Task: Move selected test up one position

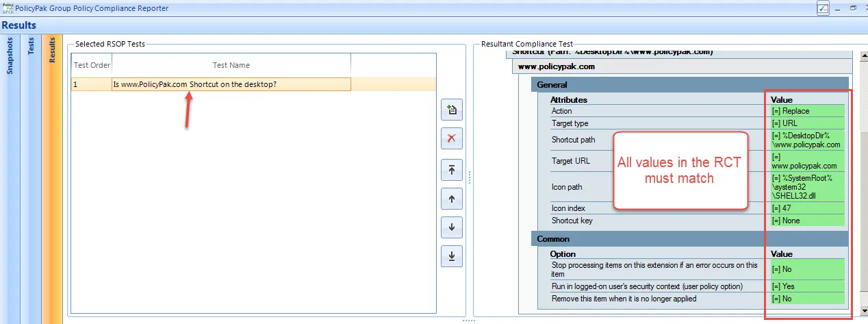Action: (x=452, y=199)
